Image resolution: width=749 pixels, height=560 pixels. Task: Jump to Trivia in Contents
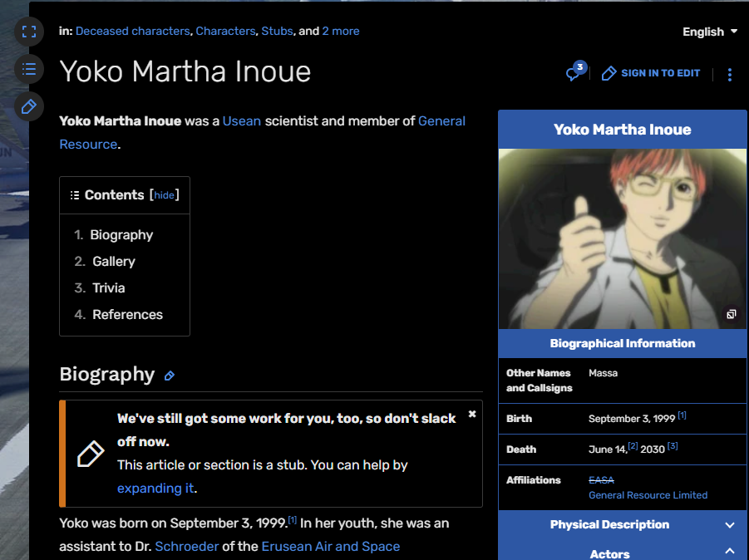coord(108,287)
